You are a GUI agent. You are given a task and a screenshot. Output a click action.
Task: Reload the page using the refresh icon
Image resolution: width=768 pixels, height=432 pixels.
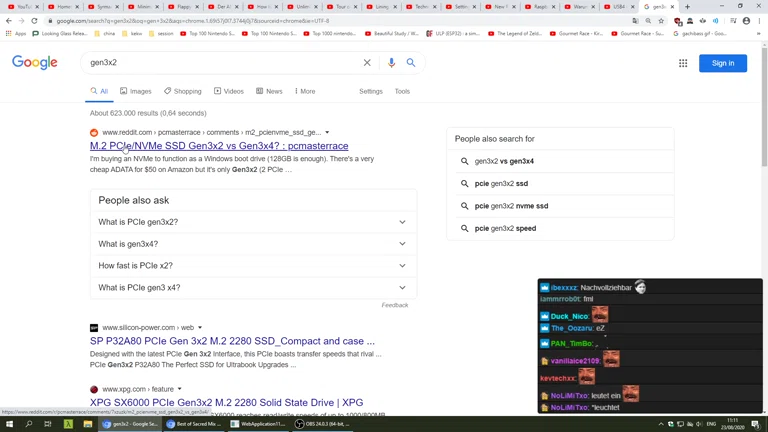(34, 20)
